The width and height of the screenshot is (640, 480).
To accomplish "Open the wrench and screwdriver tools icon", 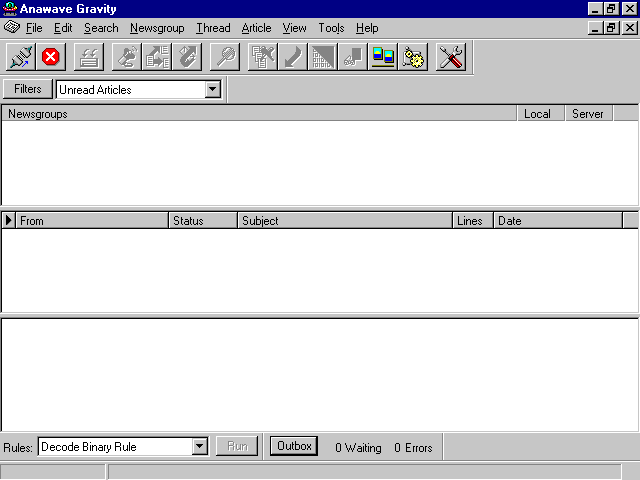I will [451, 58].
